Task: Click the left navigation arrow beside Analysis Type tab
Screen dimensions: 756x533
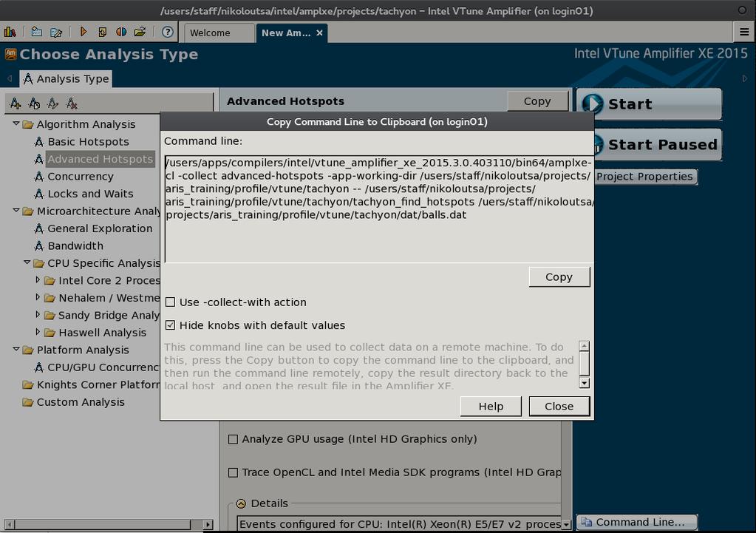Action: [x=10, y=78]
